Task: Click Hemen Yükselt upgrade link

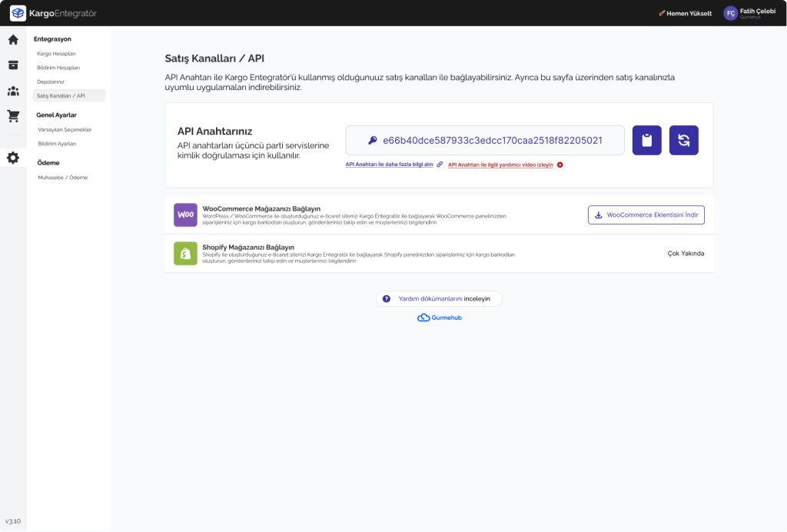Action: click(685, 14)
